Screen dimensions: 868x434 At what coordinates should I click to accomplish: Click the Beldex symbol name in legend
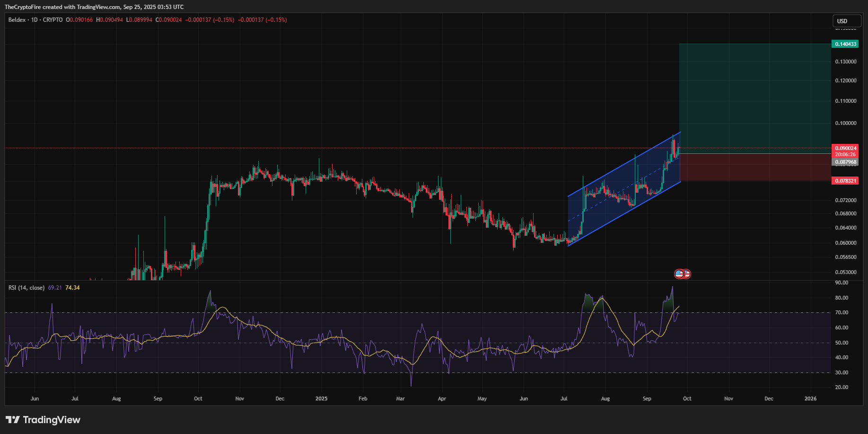17,20
